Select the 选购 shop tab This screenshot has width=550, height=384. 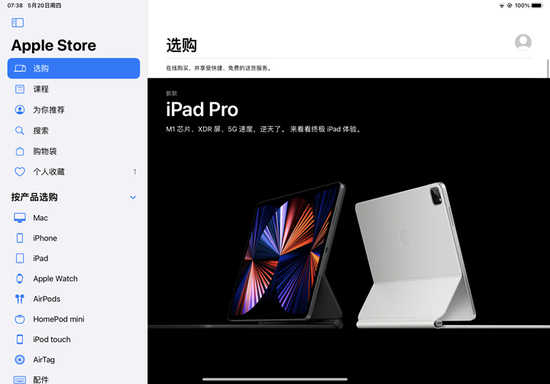[x=74, y=68]
